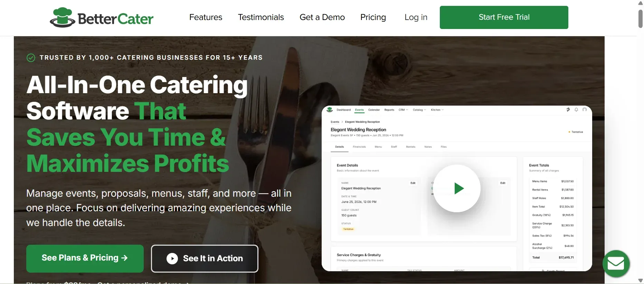
Task: Click the Service Charges & Gratuity heading
Action: click(x=359, y=255)
